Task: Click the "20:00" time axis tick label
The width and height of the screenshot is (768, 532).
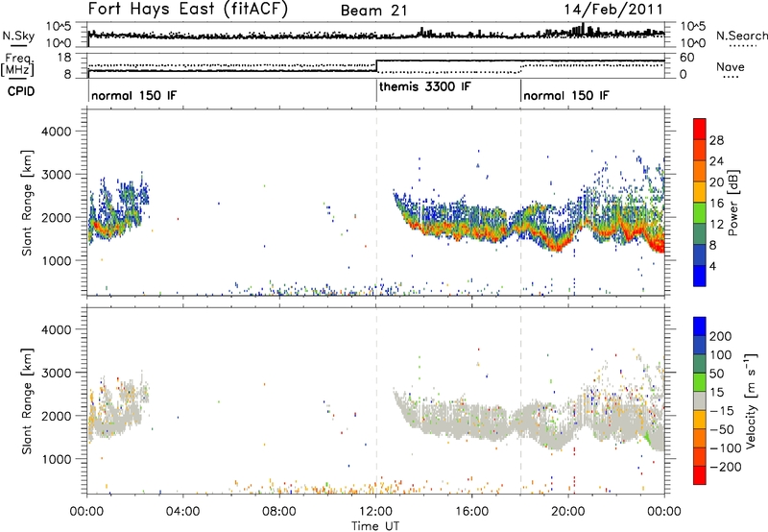Action: 568,512
